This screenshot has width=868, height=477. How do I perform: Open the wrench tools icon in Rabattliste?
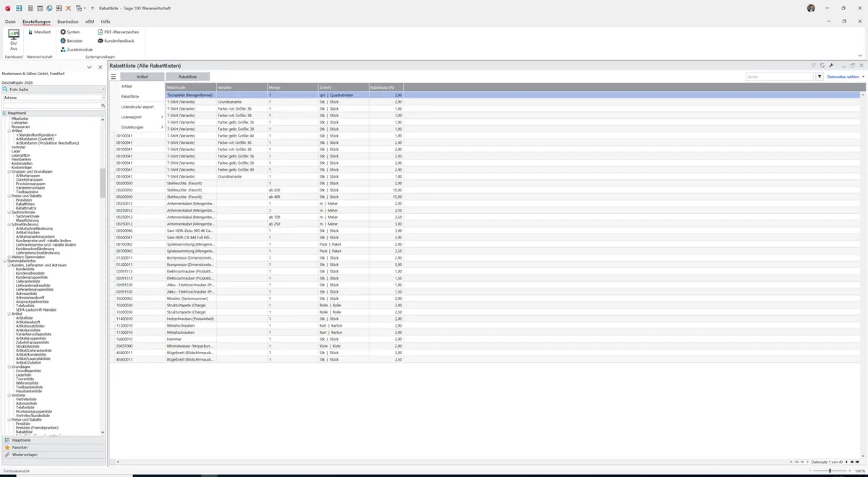pos(831,66)
